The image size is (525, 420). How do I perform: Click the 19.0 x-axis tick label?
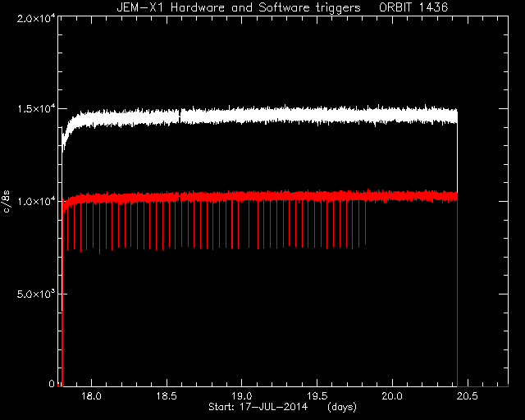[242, 396]
